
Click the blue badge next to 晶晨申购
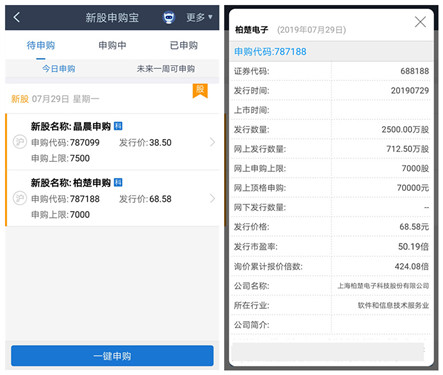118,126
